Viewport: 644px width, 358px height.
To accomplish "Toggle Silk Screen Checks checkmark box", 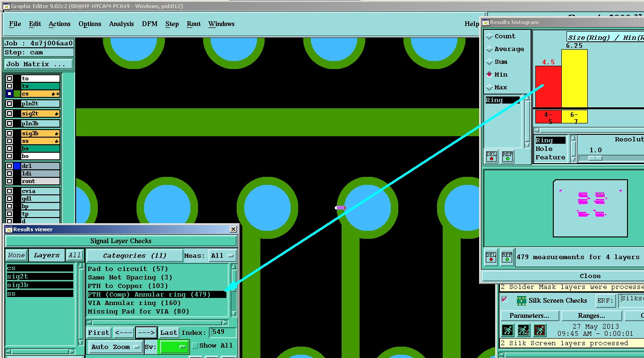I will (504, 299).
